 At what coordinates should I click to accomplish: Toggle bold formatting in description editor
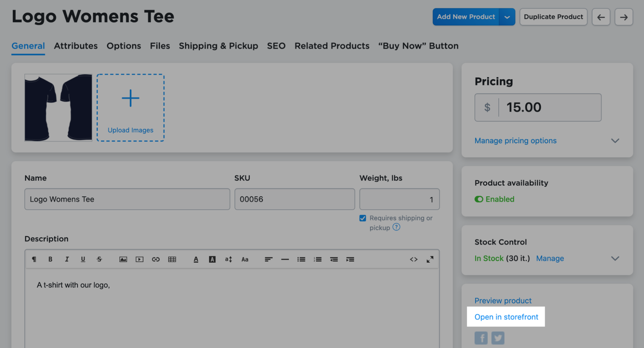[50, 259]
